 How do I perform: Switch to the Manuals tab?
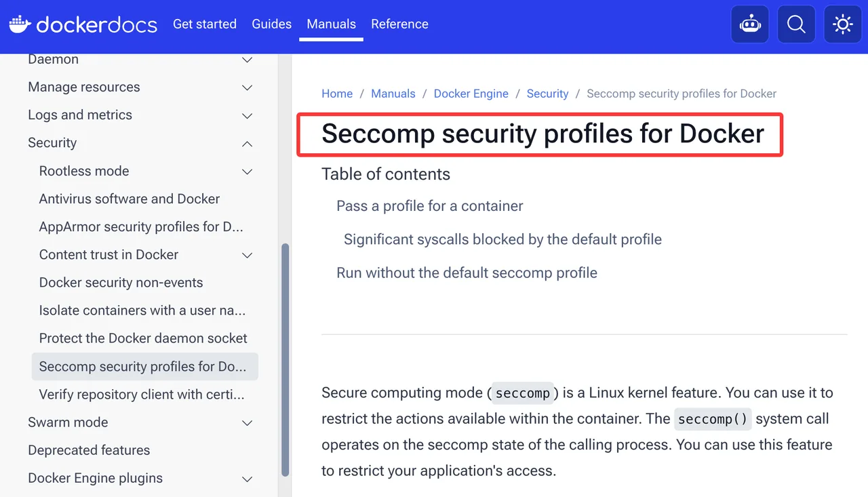coord(331,24)
